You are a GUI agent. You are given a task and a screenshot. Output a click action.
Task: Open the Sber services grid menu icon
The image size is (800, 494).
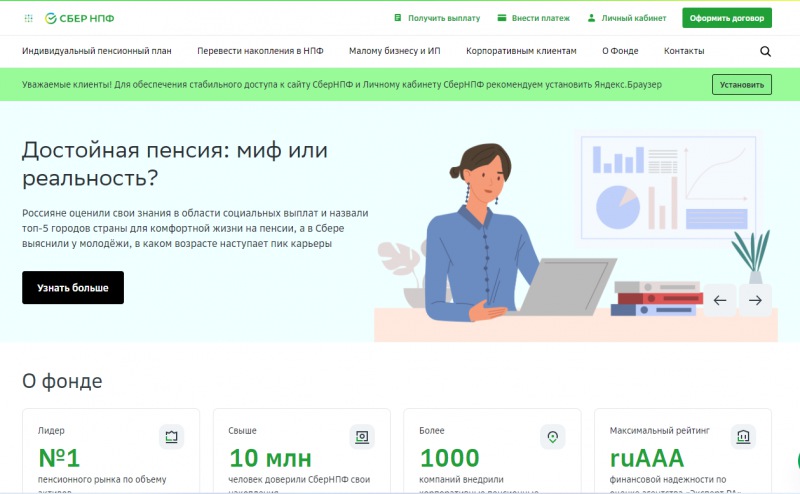[x=27, y=18]
